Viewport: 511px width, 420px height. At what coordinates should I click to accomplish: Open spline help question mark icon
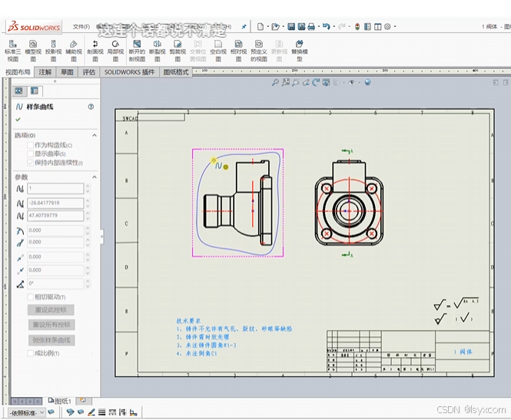(x=91, y=107)
